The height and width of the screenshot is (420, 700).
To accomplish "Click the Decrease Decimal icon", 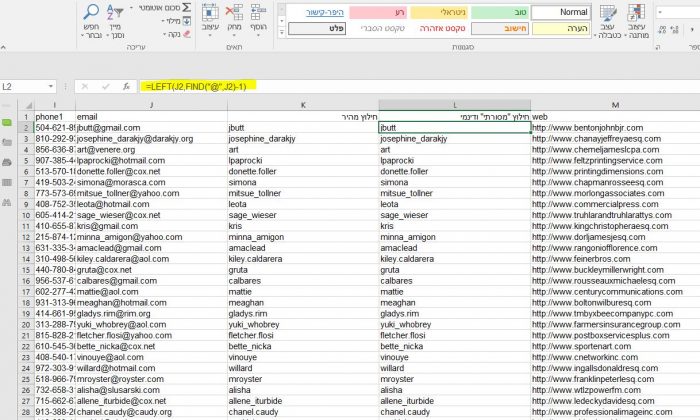I will [x=662, y=30].
